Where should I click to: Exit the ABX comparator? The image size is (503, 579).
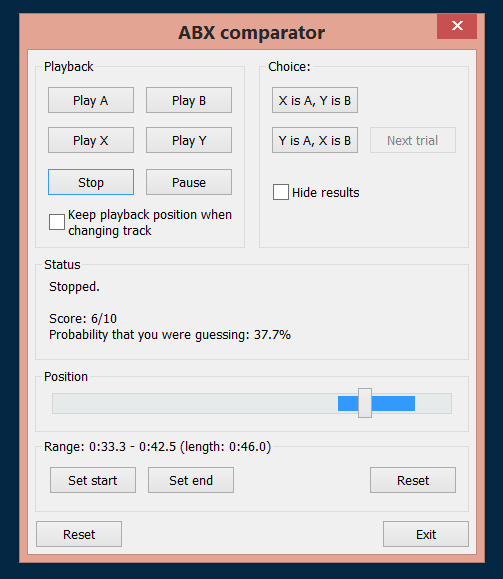426,534
